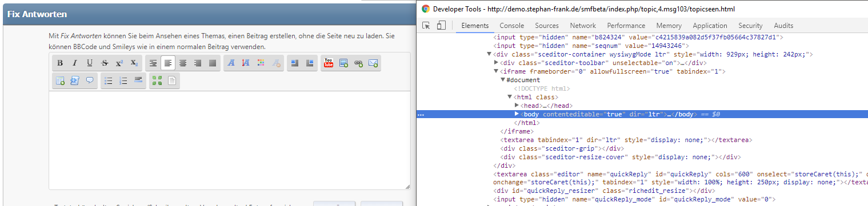Switch to the Elements tab
The width and height of the screenshot is (868, 206).
point(475,26)
